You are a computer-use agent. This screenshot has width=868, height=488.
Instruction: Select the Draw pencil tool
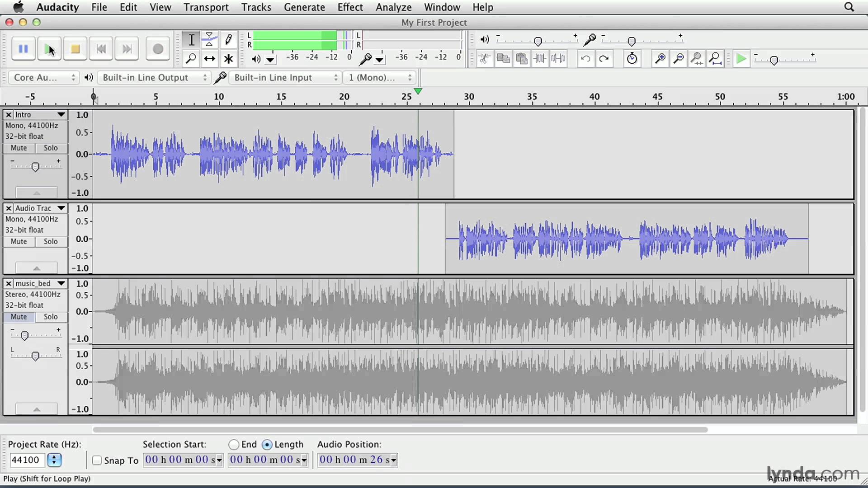[x=228, y=40]
